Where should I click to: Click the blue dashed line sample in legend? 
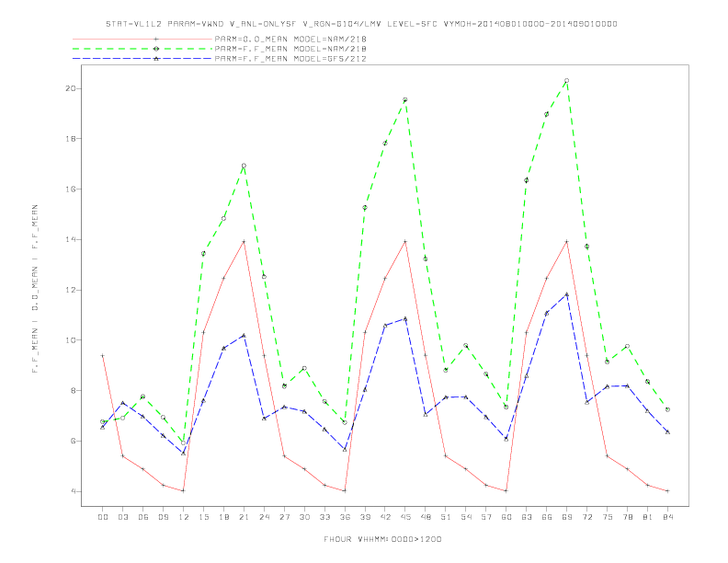[142, 59]
